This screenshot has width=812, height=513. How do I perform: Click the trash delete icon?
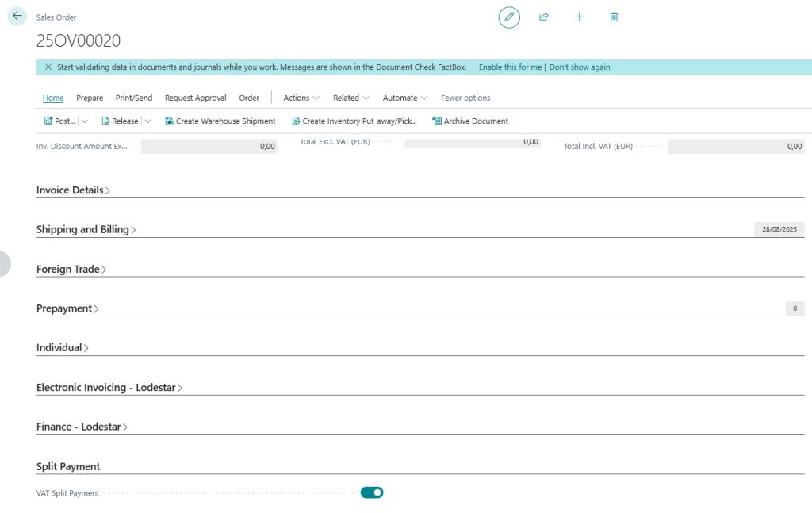(x=614, y=17)
